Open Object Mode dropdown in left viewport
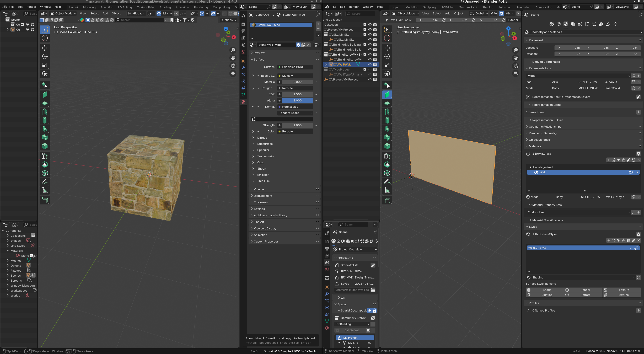The height and width of the screenshot is (354, 644). click(x=63, y=13)
